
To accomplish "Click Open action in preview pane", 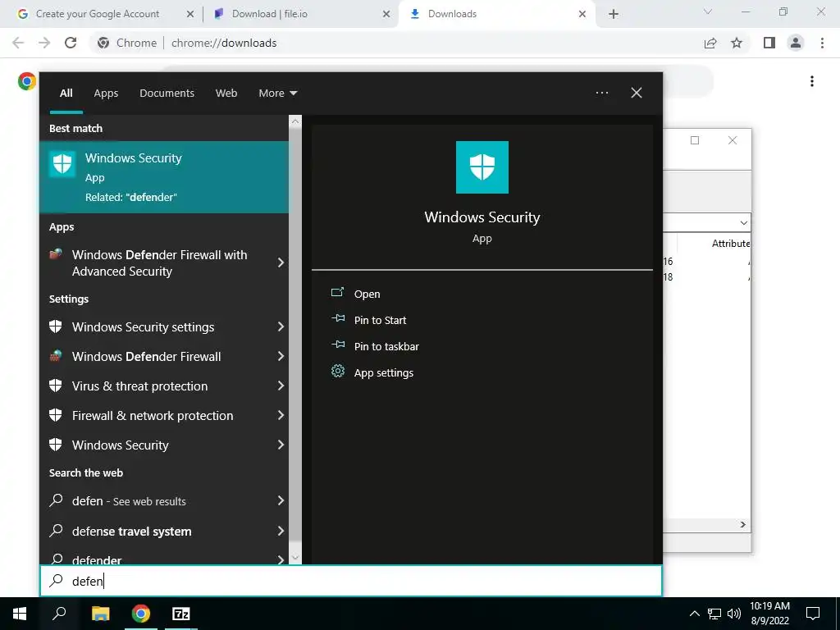I will coord(367,294).
